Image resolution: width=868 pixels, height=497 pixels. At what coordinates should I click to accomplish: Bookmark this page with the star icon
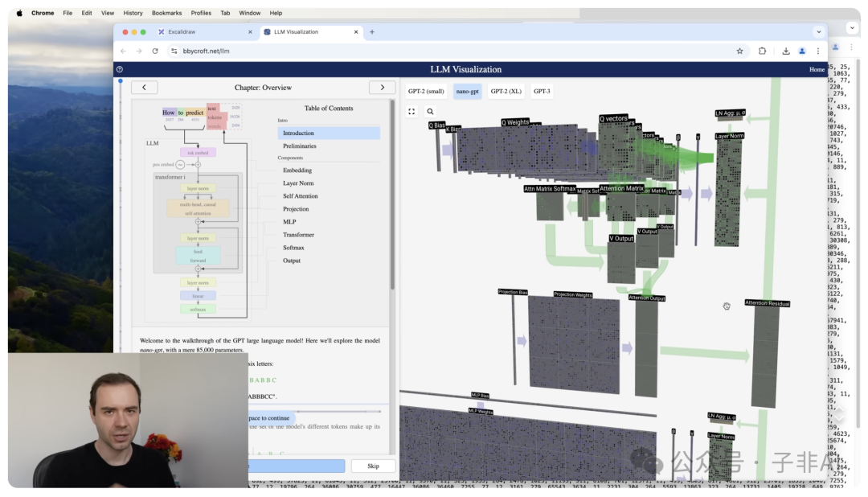[x=739, y=51]
